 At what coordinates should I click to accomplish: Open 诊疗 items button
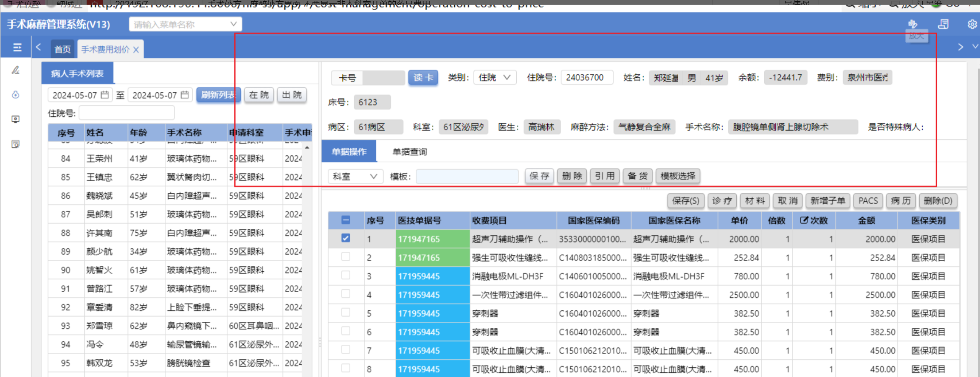tap(722, 201)
